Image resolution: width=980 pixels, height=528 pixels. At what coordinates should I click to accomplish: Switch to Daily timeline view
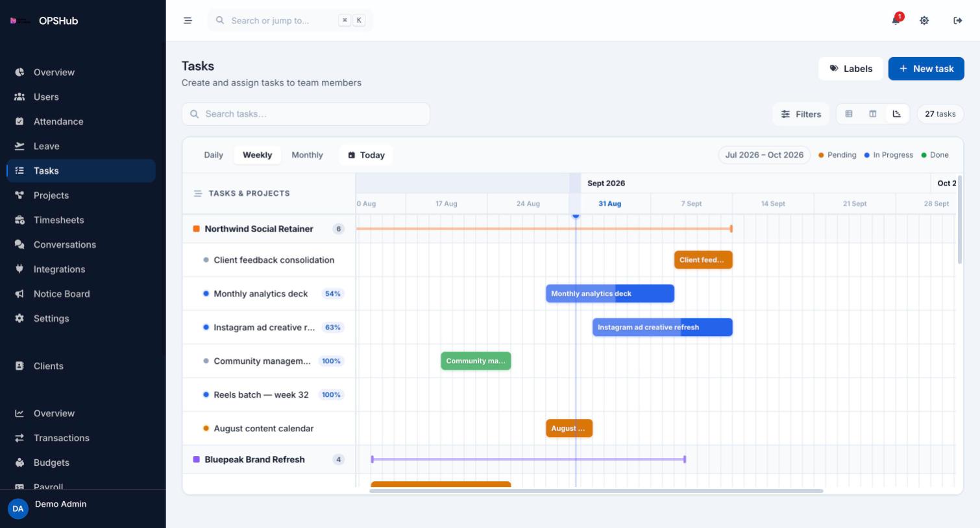[x=214, y=155]
